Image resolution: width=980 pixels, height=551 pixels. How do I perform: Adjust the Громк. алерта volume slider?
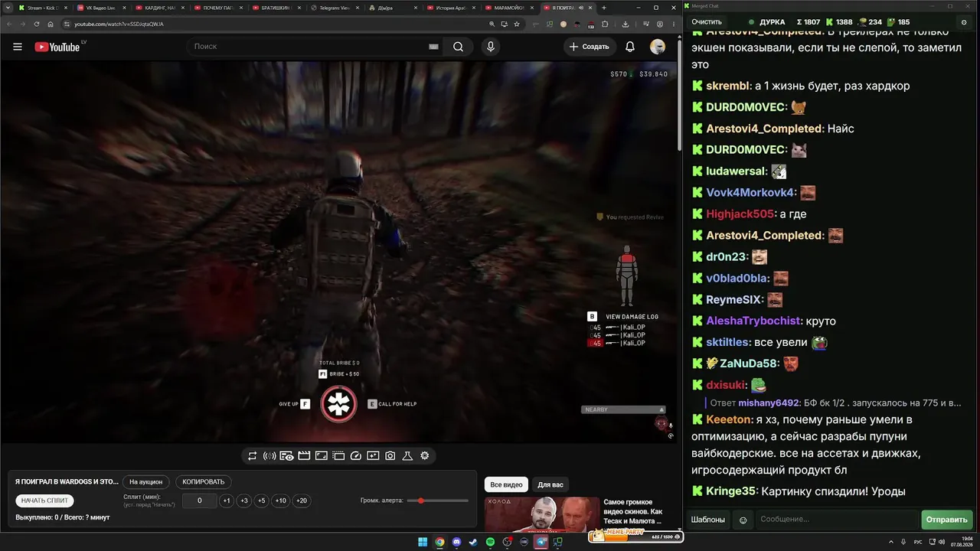[x=438, y=500]
